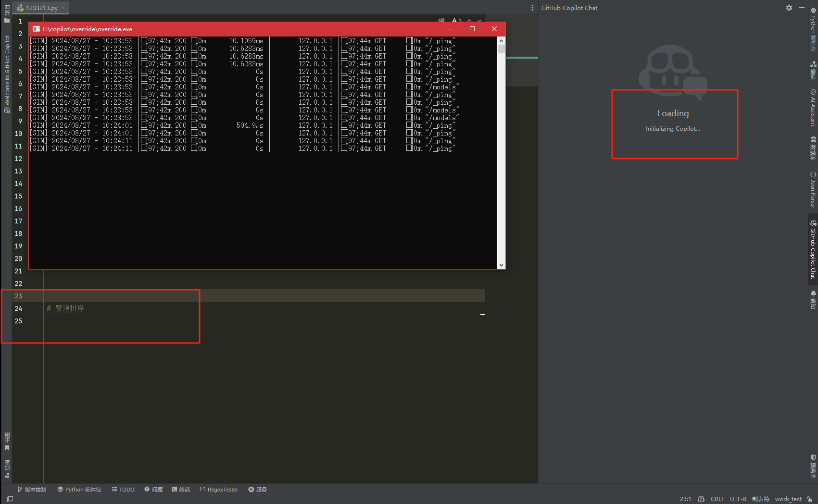
Task: Click the 23:1 cursor position indicator
Action: point(685,499)
